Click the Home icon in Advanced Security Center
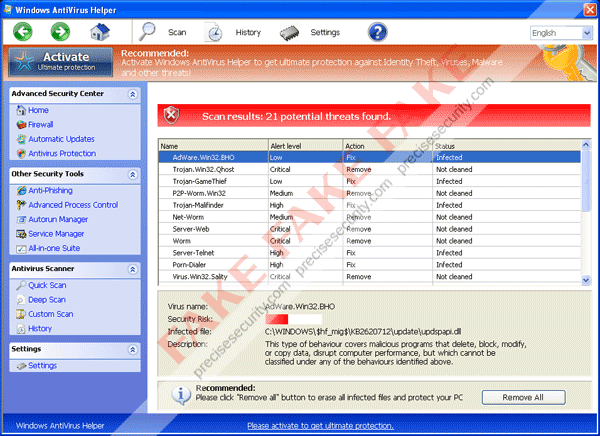The height and width of the screenshot is (436, 600). [21, 111]
